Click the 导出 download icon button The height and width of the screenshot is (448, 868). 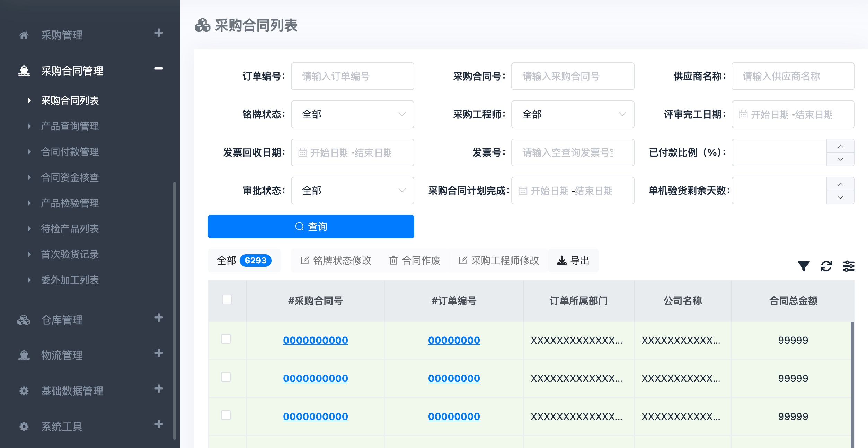[573, 261]
